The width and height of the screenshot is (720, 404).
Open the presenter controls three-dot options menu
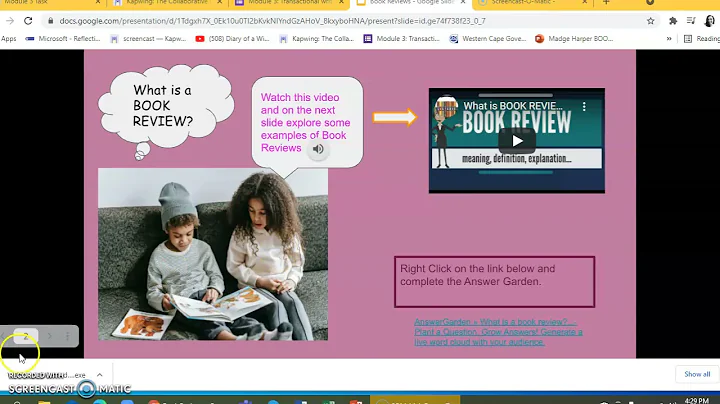click(68, 336)
